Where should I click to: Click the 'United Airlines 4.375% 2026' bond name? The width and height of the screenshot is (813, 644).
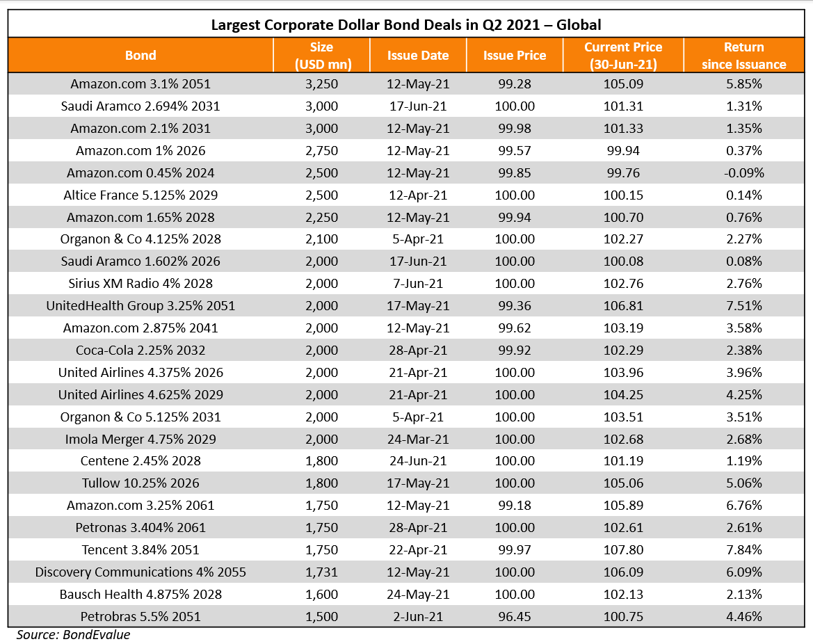click(x=140, y=373)
